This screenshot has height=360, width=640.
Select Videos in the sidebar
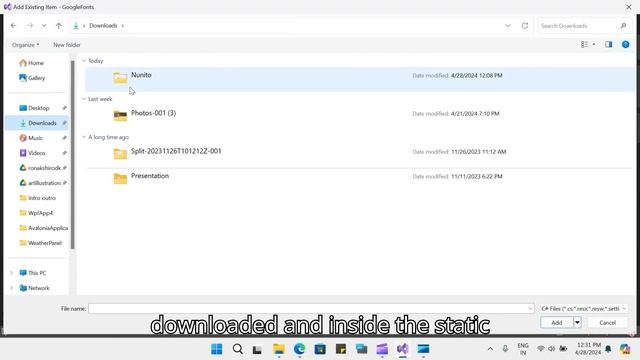point(36,153)
